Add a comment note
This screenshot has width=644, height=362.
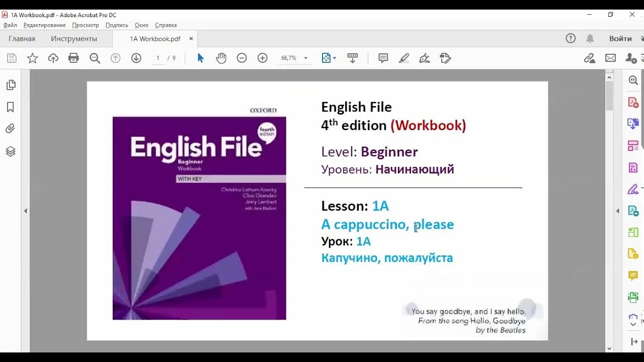click(383, 58)
